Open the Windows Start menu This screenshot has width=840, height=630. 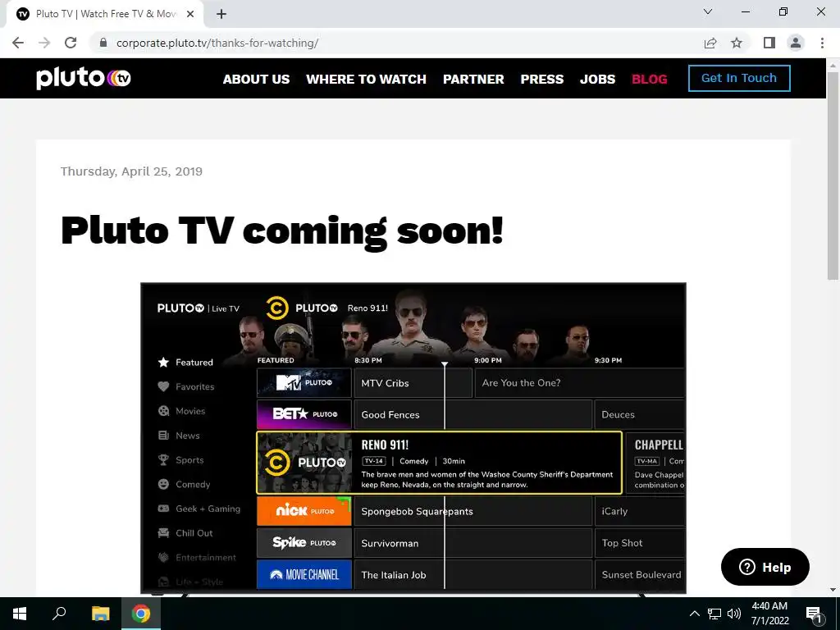point(20,614)
